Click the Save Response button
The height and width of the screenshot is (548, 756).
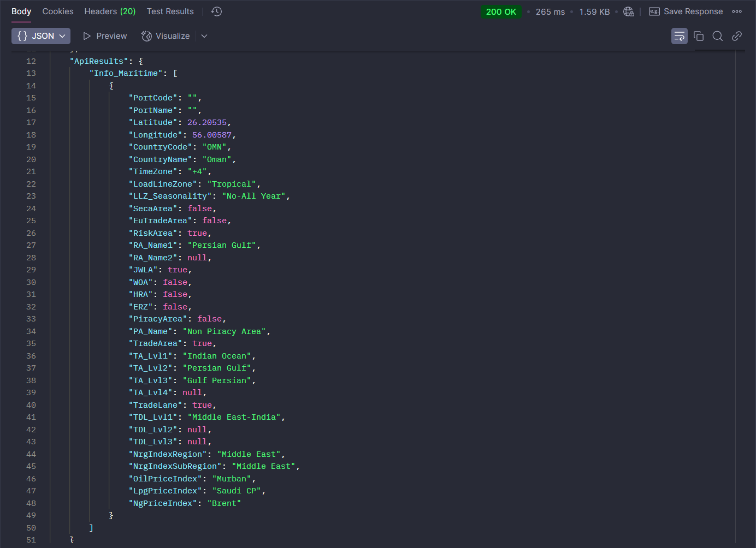point(686,11)
